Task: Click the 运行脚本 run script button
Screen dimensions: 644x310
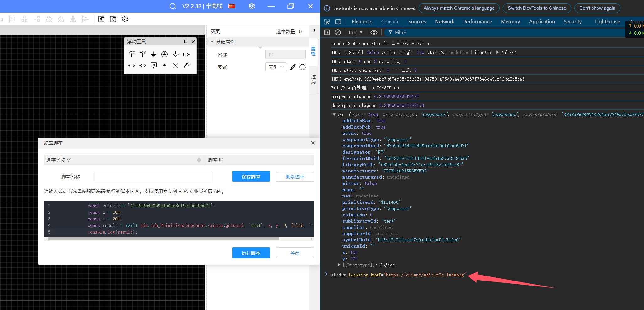Action: click(x=251, y=253)
